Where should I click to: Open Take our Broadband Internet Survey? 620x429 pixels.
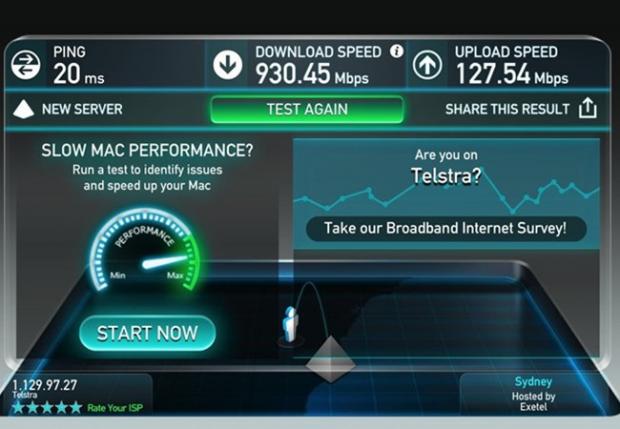[x=446, y=228]
